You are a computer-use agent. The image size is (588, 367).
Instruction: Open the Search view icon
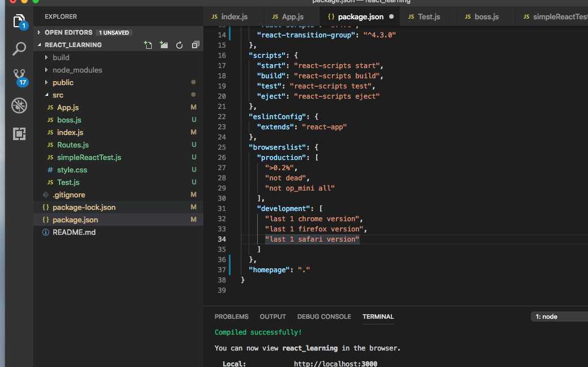19,48
